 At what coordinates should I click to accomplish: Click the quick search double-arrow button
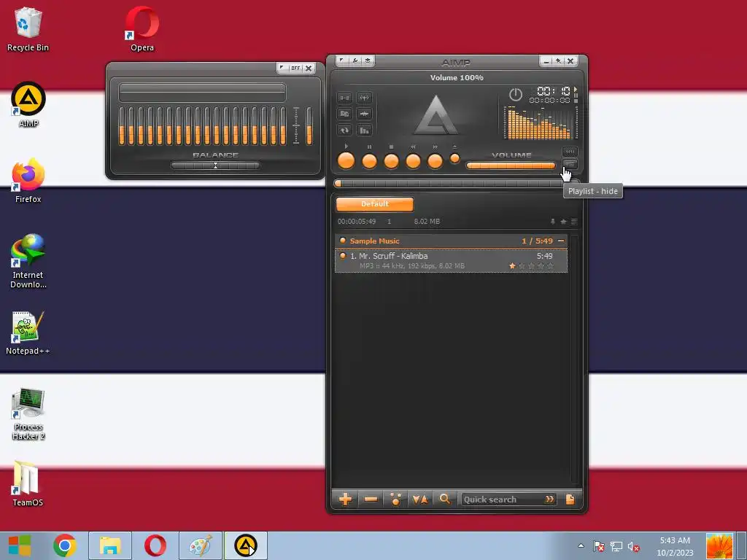549,499
